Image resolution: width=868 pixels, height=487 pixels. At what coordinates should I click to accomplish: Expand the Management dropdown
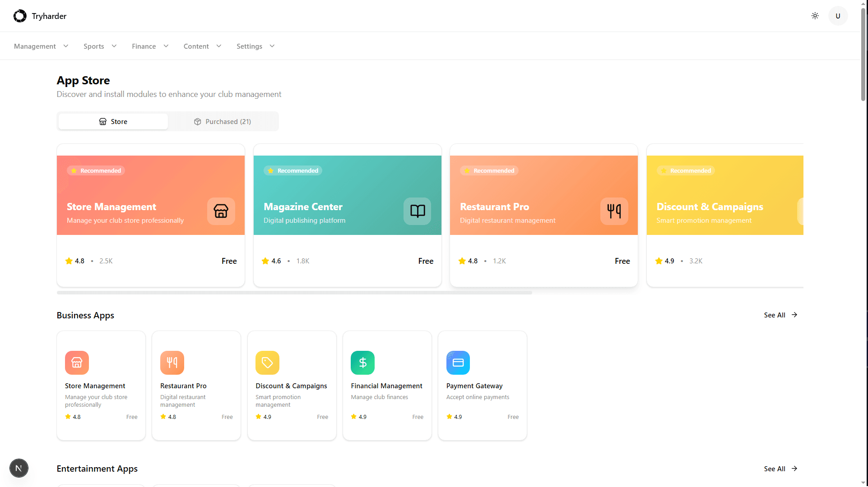(x=41, y=46)
